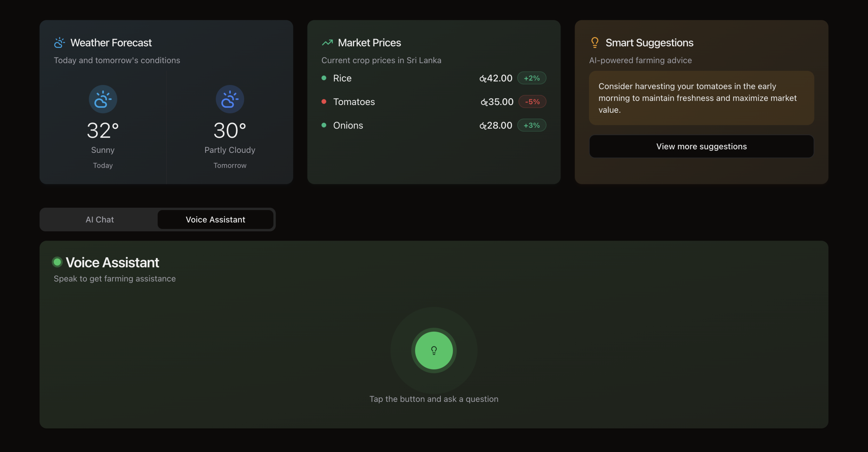Click the Sunny condition label

103,150
